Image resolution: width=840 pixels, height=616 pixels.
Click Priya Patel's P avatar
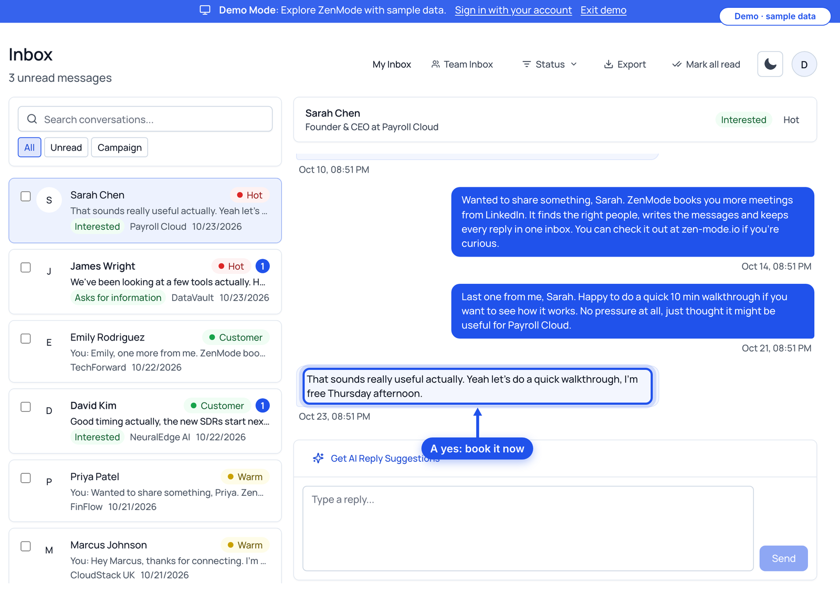click(49, 482)
